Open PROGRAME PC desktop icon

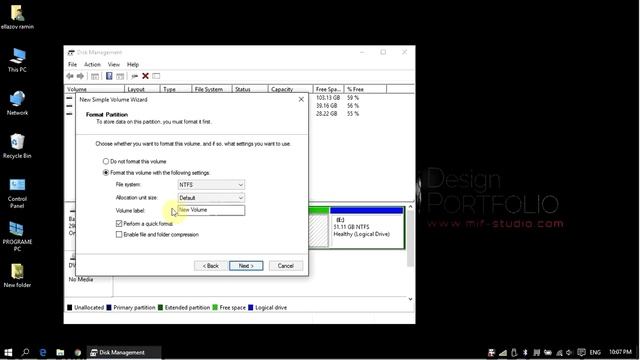coord(17,236)
